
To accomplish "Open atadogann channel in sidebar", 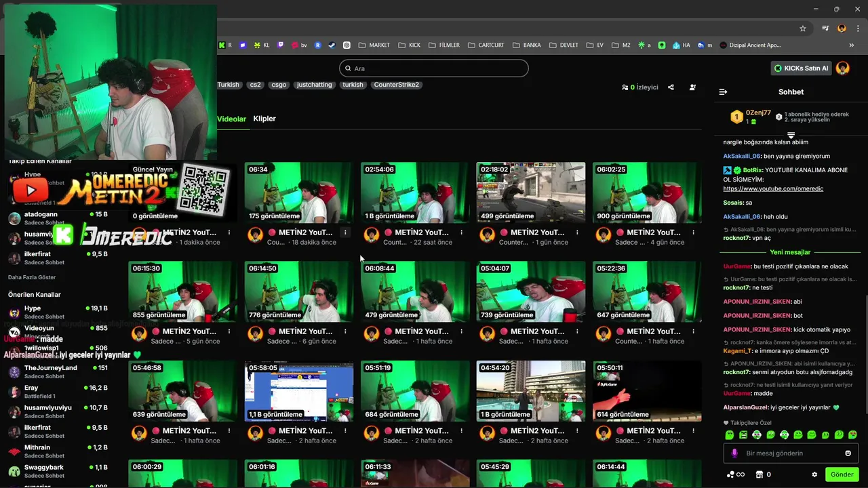I will click(x=58, y=218).
